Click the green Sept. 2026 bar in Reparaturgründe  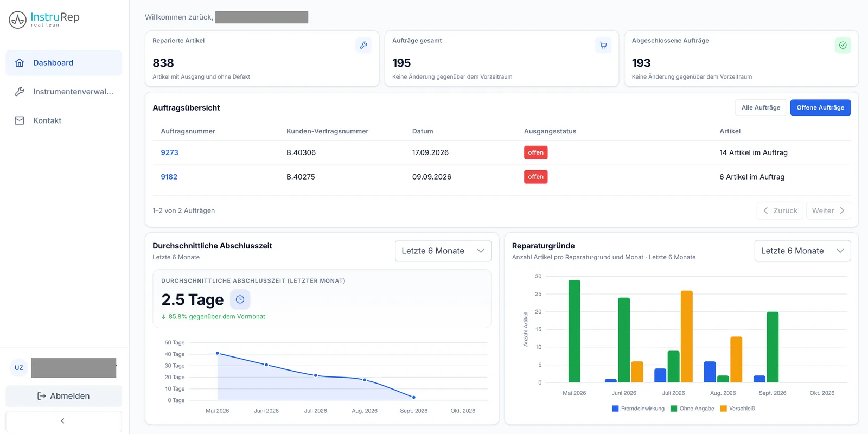[x=773, y=347]
